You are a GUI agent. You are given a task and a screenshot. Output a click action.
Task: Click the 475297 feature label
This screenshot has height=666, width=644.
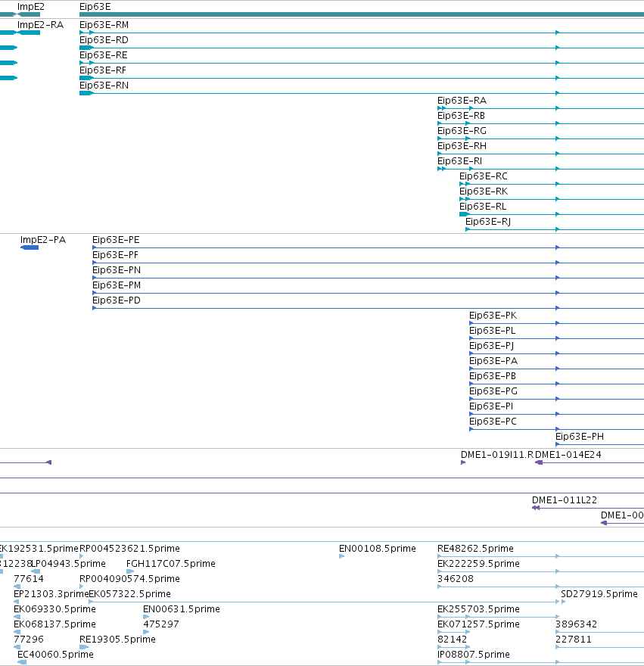point(161,624)
